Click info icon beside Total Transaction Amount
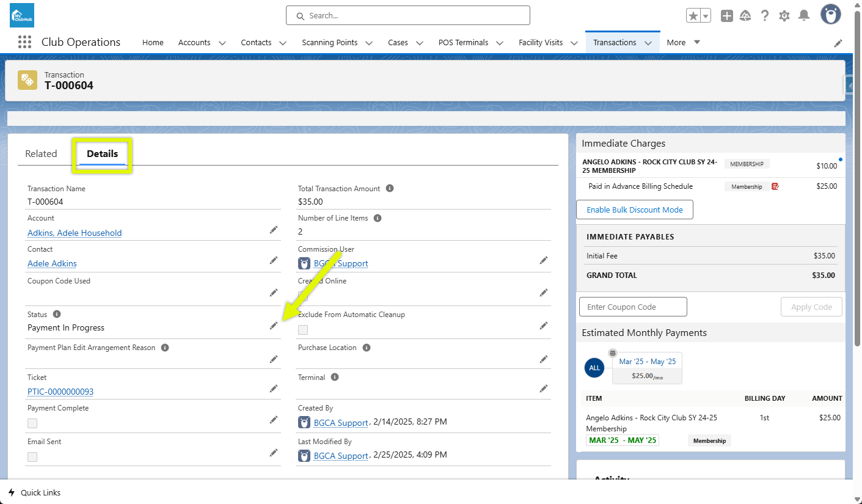This screenshot has height=504, width=862. pos(390,188)
